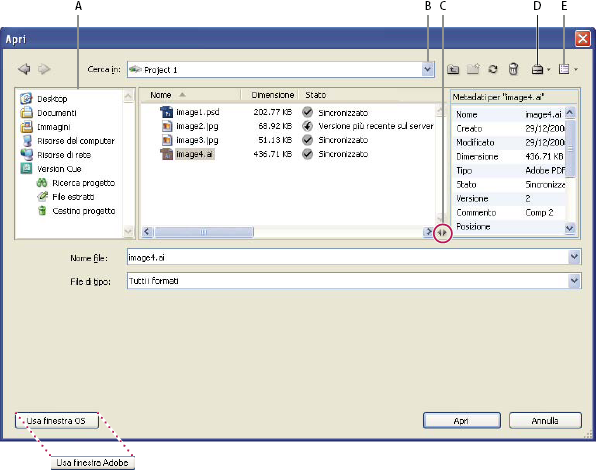Go up one folder level icon
Screen dimensions: 596x470
pyautogui.click(x=453, y=69)
